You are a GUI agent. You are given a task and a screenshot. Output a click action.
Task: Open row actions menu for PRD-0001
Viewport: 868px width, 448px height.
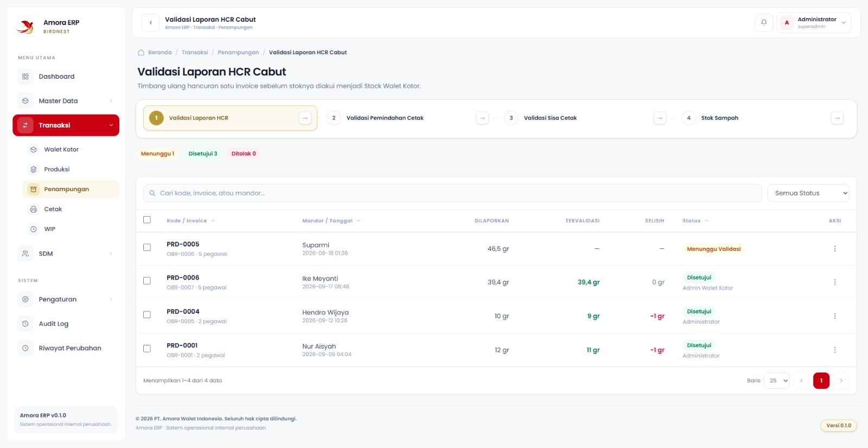(835, 350)
